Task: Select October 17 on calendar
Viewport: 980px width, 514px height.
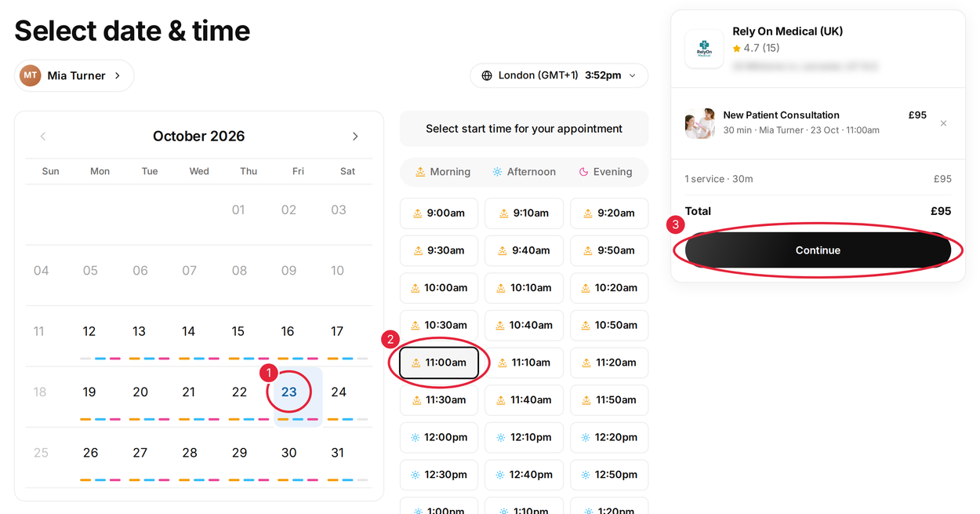Action: click(337, 332)
